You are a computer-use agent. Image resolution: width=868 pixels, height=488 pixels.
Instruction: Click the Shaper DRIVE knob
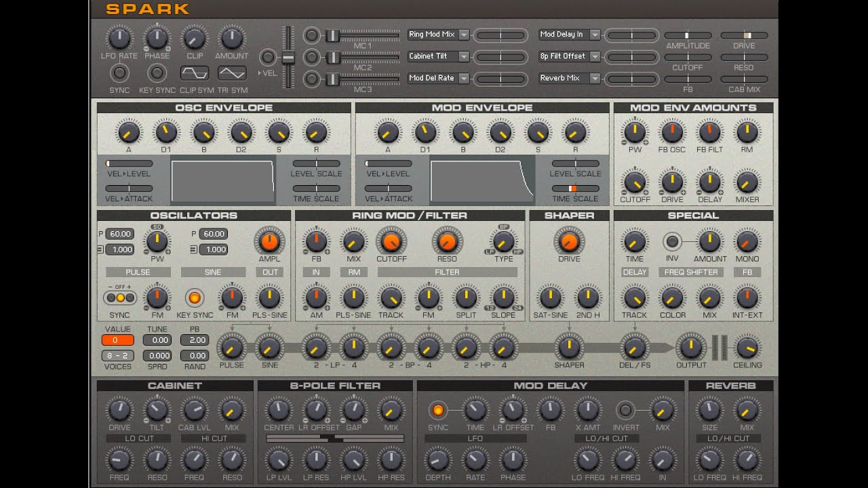(x=569, y=241)
